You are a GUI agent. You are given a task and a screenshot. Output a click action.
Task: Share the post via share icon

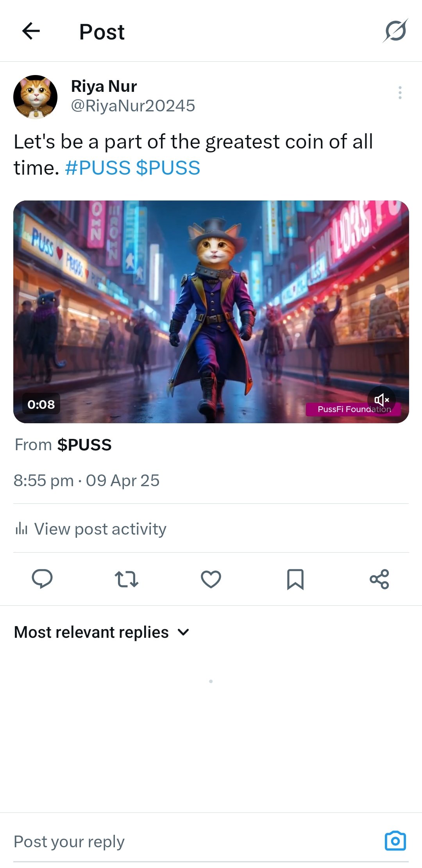(x=379, y=579)
